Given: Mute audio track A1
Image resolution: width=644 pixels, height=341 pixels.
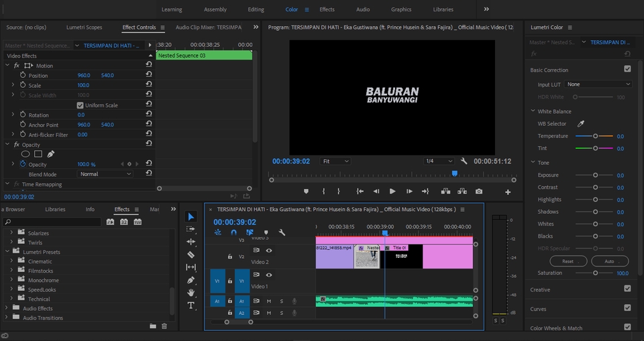Looking at the screenshot, I should point(268,301).
